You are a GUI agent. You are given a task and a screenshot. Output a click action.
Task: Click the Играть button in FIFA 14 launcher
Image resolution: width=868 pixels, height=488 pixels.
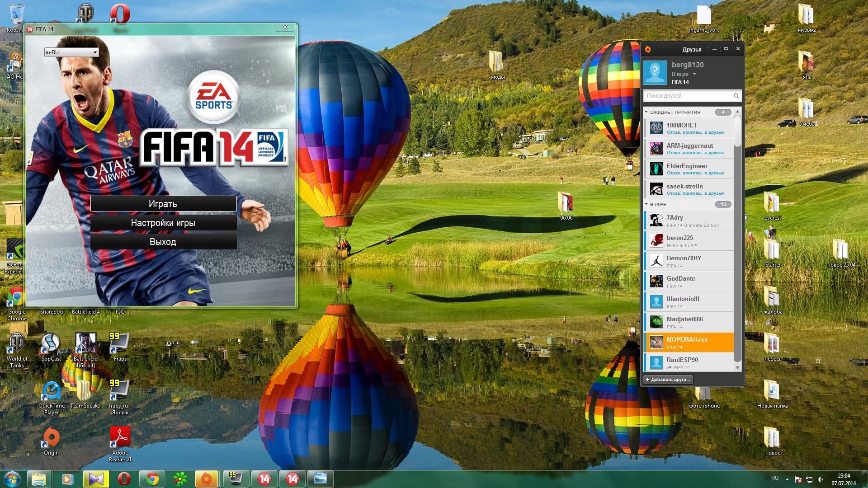(x=163, y=204)
